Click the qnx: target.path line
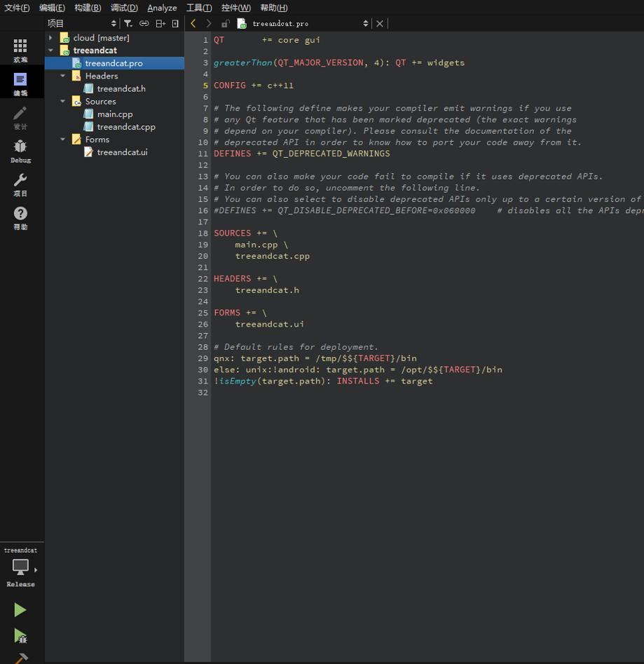Viewport: 644px width, 664px height. 315,358
